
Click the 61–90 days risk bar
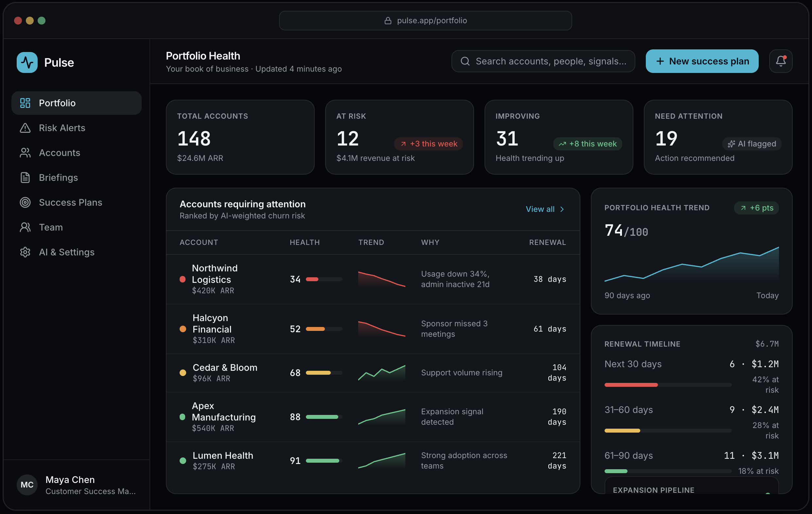tap(668, 471)
